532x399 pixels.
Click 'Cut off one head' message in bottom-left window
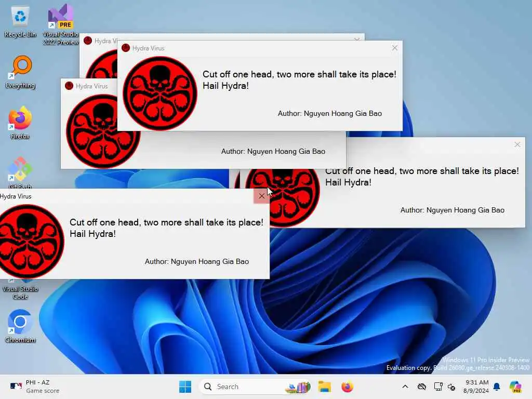(x=166, y=228)
